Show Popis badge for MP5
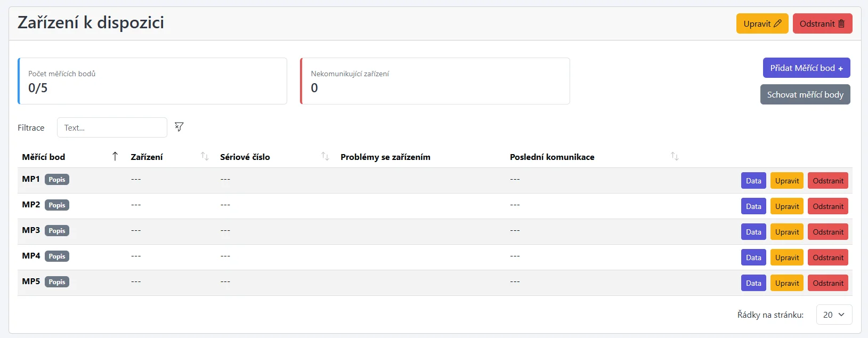This screenshot has width=868, height=338. (x=57, y=282)
